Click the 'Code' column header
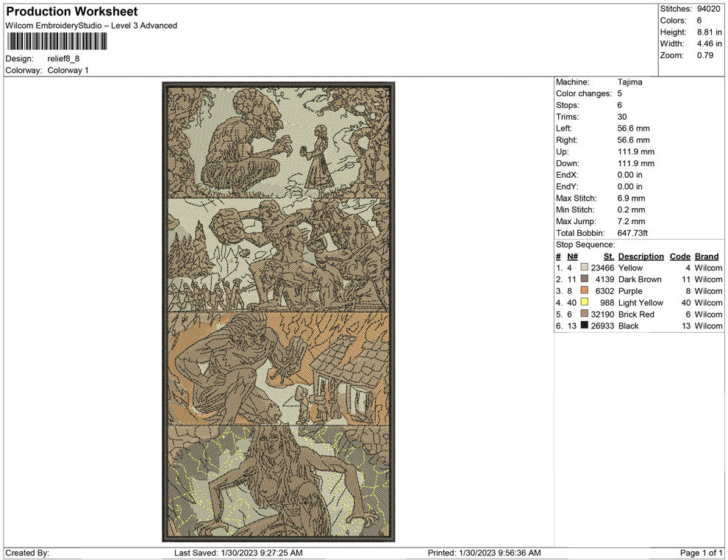 [x=679, y=256]
